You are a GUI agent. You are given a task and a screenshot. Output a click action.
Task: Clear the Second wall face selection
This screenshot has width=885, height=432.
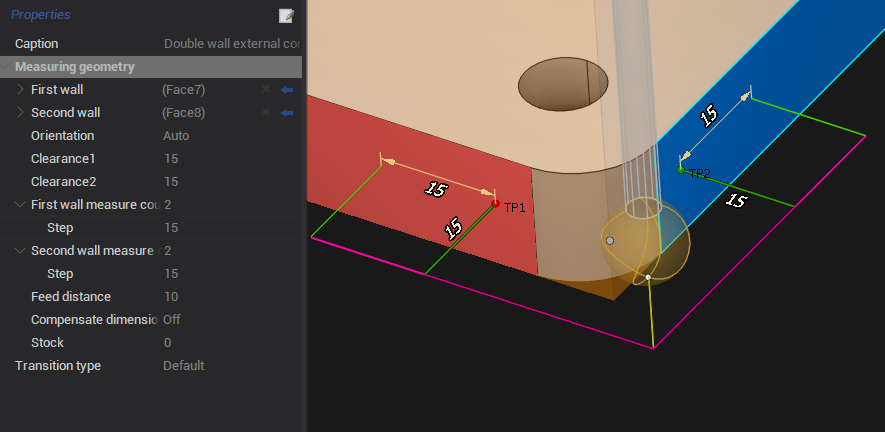coord(266,113)
